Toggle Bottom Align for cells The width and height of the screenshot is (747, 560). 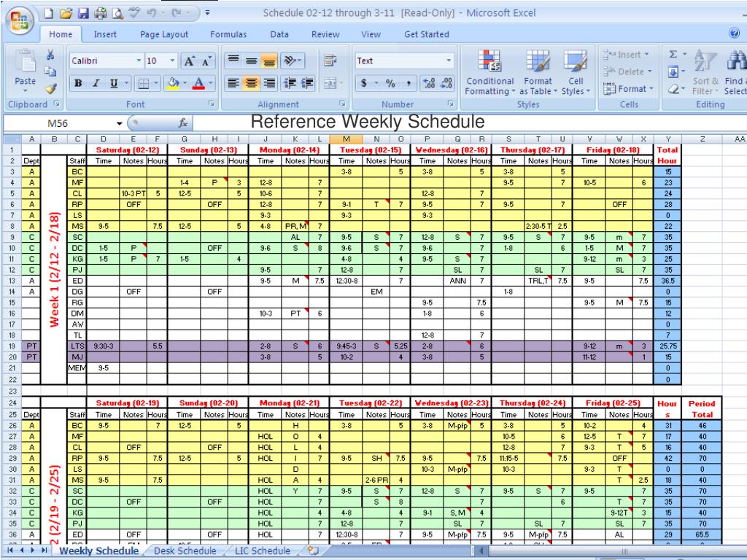(x=269, y=61)
